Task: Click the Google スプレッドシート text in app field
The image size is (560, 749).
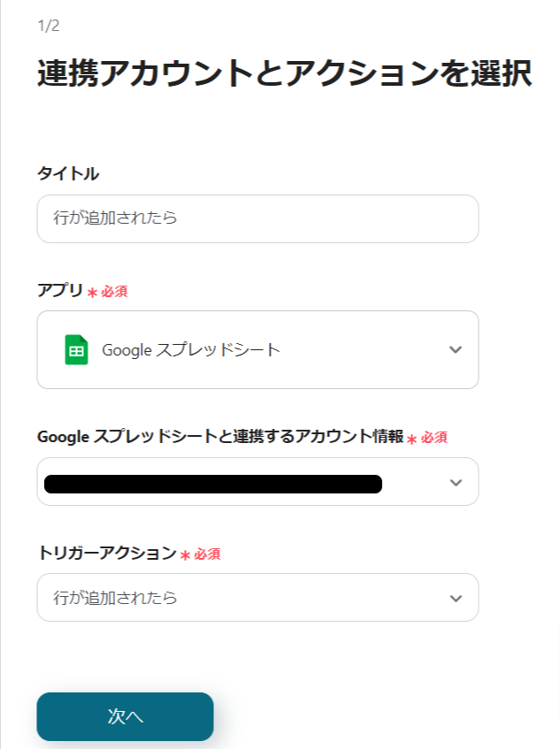Action: tap(191, 349)
